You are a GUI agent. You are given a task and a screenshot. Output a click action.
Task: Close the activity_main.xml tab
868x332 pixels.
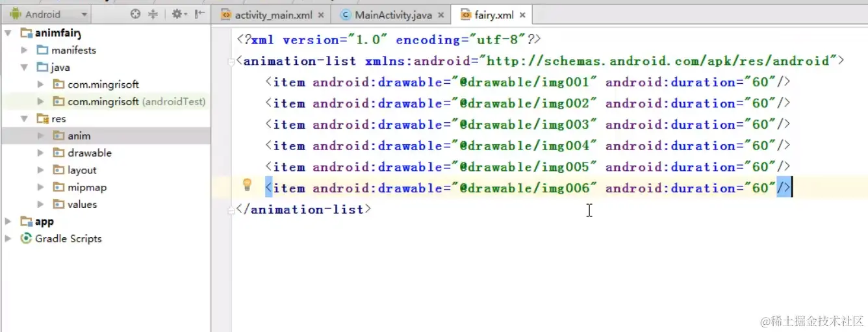(x=321, y=15)
